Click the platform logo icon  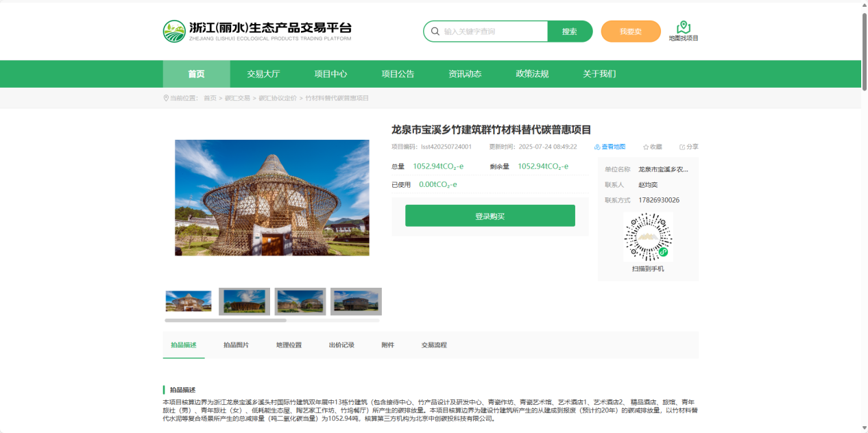[x=174, y=32]
